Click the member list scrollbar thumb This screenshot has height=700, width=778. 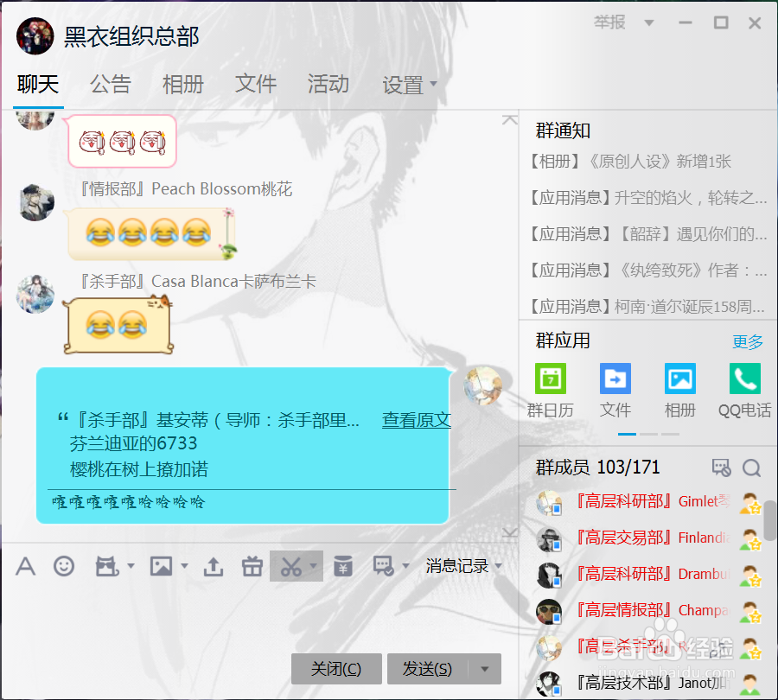[x=770, y=520]
